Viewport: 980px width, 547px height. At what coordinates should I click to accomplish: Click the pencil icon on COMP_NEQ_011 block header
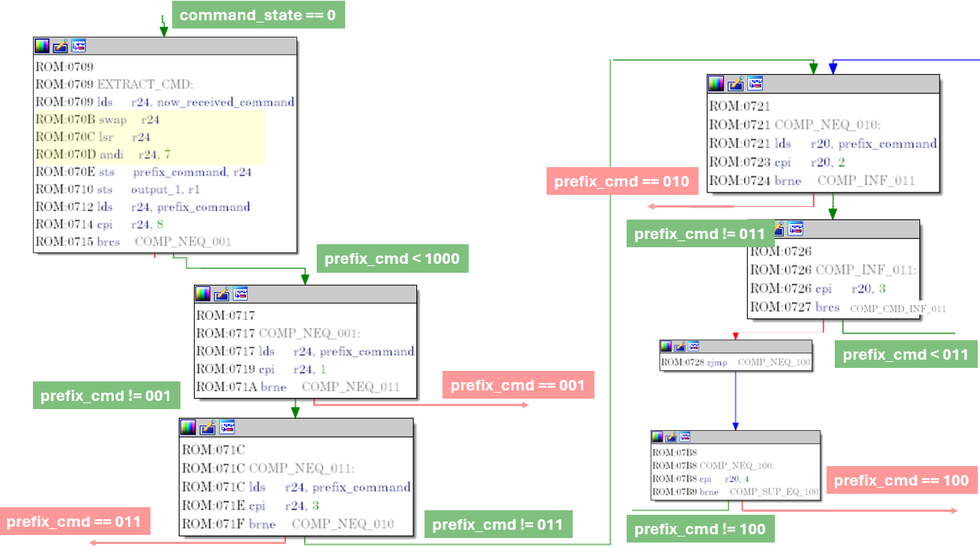207,428
